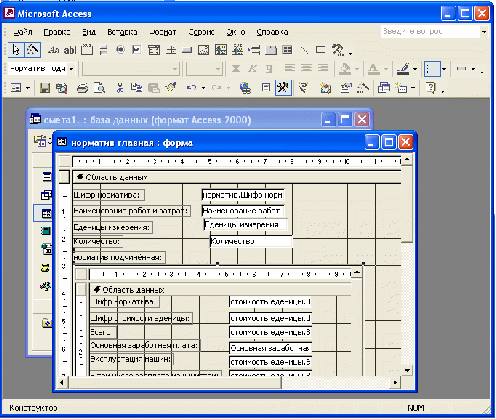
Task: Choose the List Box toolbox tool
Action: (171, 50)
